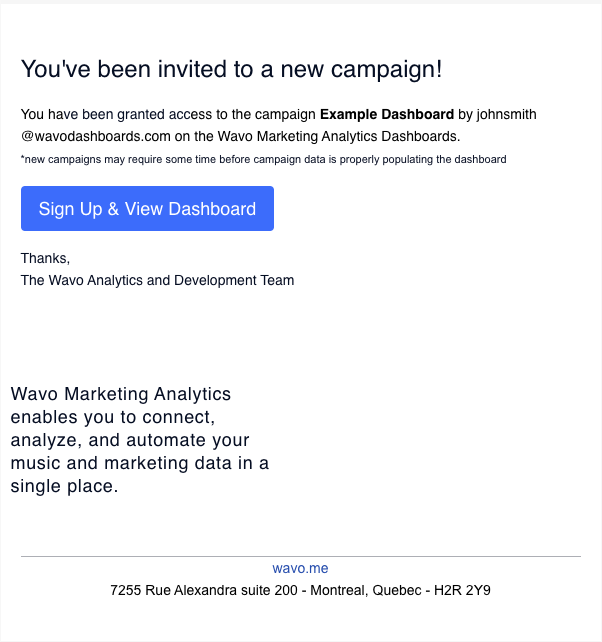
Task: Click the 'analyze, and automate your' line
Action: pyautogui.click(x=130, y=440)
